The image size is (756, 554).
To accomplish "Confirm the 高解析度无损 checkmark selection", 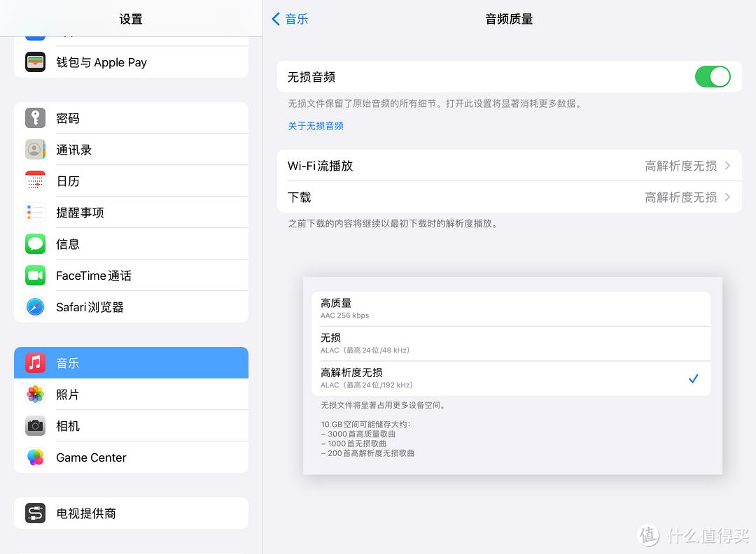I will [693, 378].
